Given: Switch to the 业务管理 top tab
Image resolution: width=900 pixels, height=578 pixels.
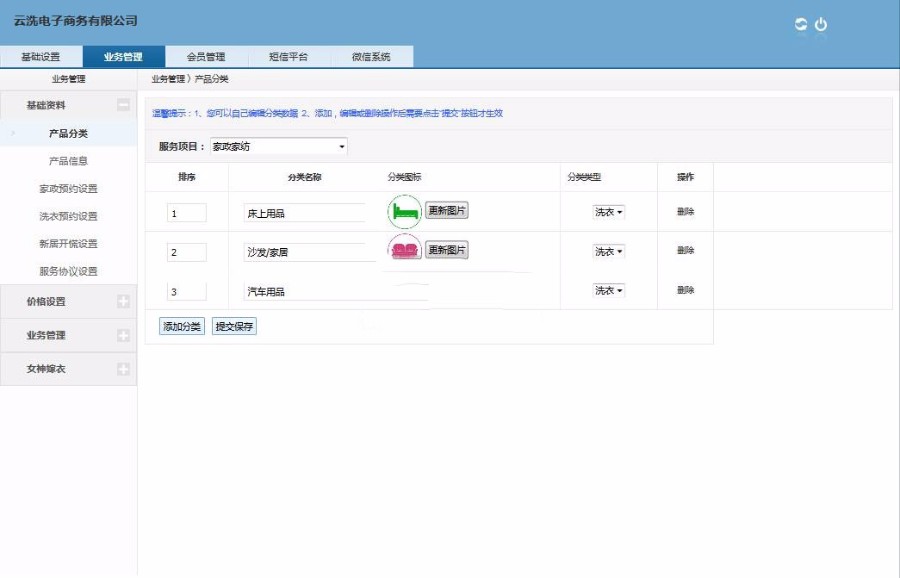Looking at the screenshot, I should 123,57.
